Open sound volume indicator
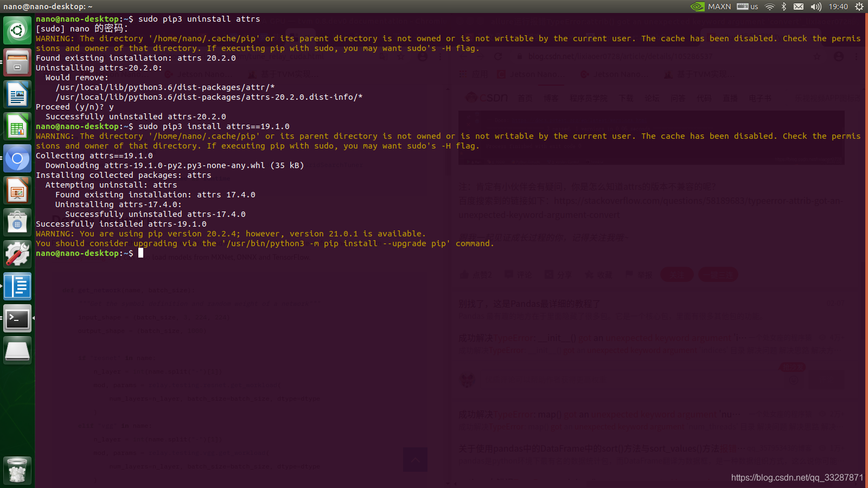The height and width of the screenshot is (488, 868). (816, 7)
